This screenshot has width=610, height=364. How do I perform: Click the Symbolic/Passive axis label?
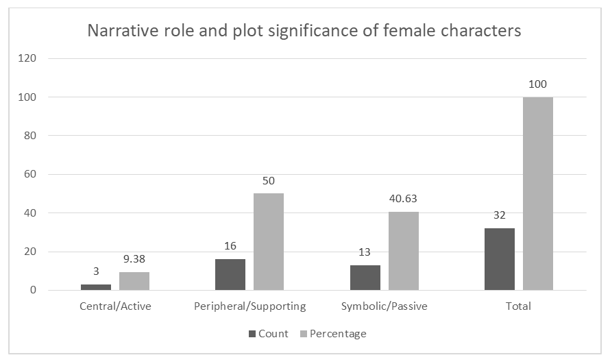point(384,306)
